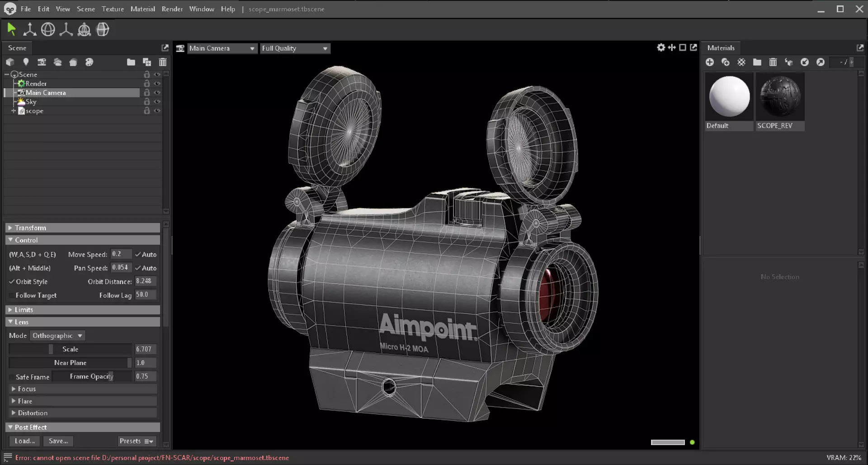868x465 pixels.
Task: Click the viewport split arrows icon
Action: [x=672, y=47]
